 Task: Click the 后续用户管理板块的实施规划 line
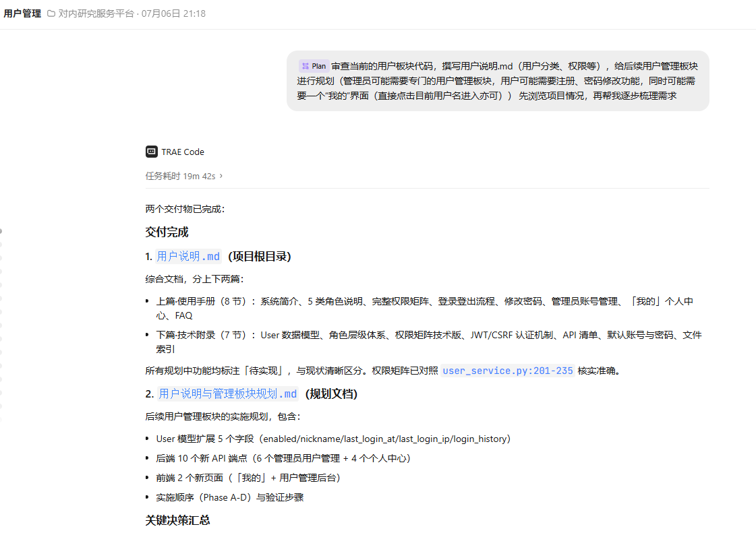point(223,416)
